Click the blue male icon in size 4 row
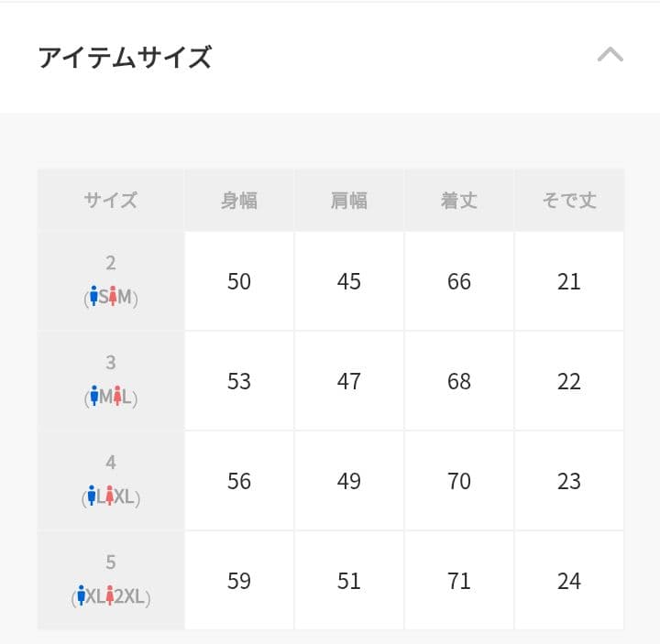 coord(91,496)
